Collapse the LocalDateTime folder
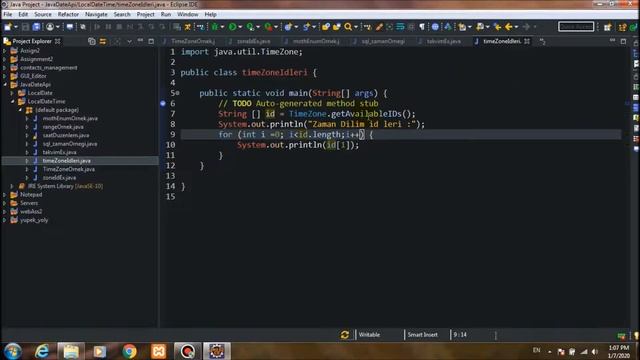 pos(12,101)
